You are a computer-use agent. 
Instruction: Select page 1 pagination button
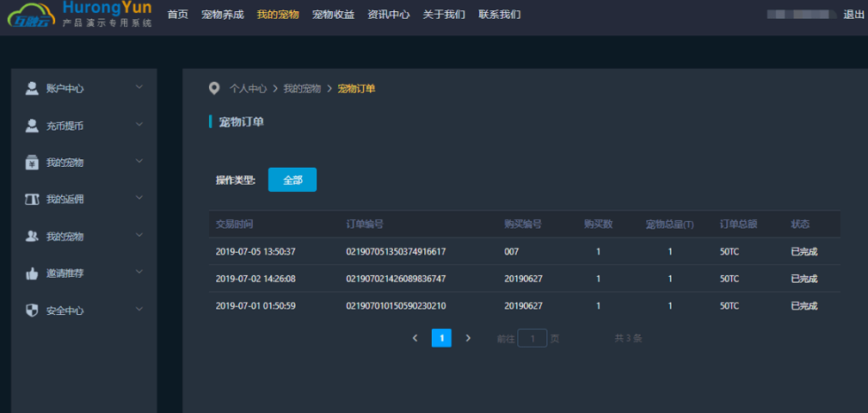(x=441, y=337)
